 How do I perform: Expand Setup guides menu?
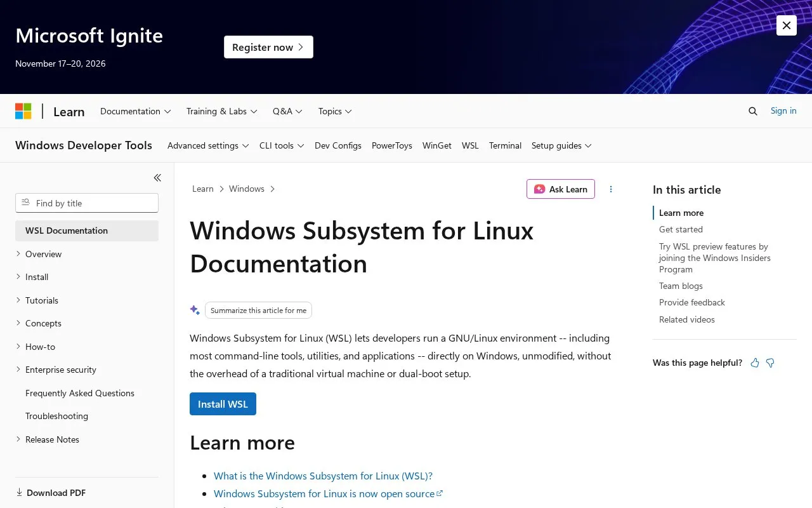click(561, 145)
